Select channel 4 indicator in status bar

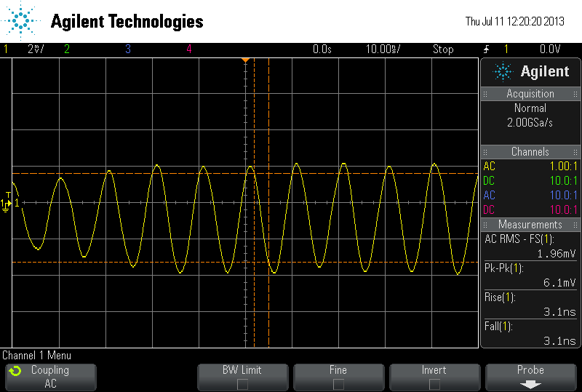coord(189,49)
